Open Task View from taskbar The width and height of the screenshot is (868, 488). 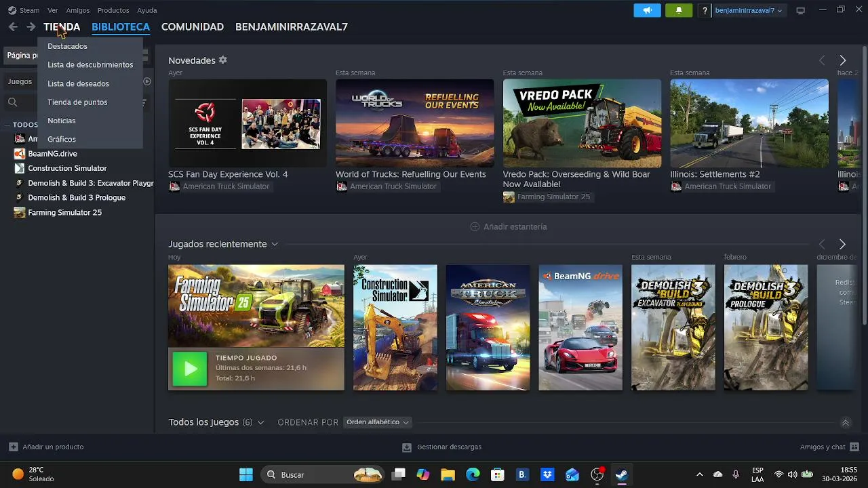coord(399,474)
